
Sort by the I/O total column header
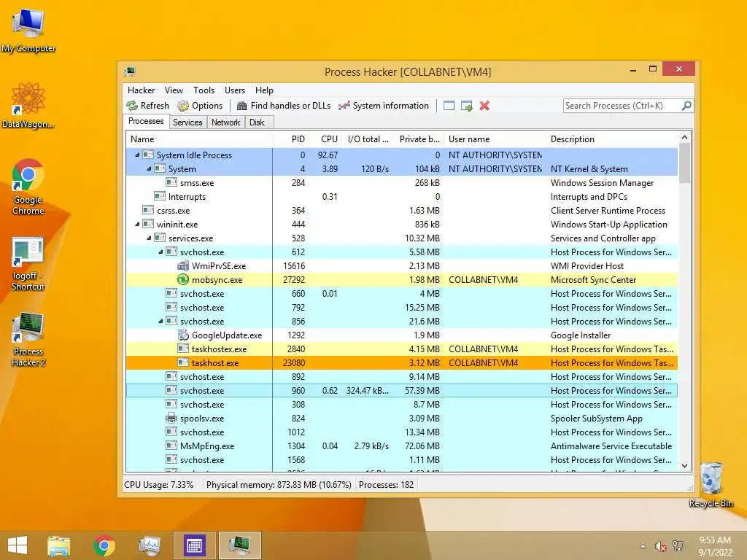(368, 139)
